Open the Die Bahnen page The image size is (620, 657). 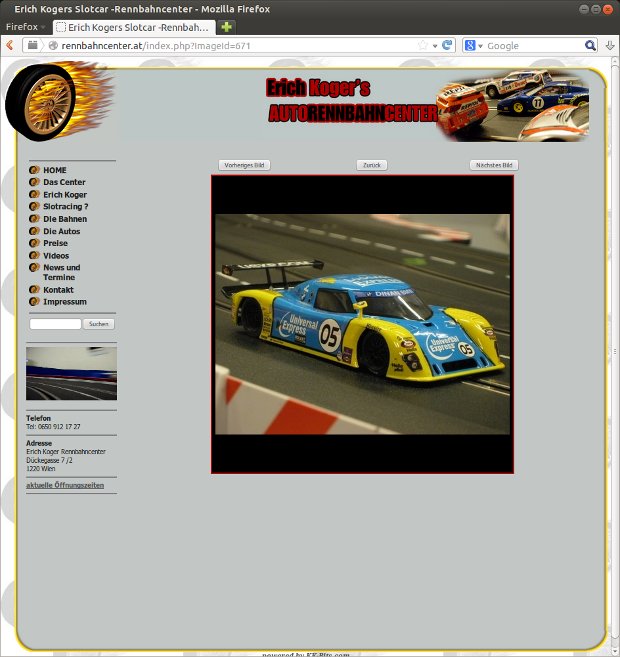click(x=65, y=219)
